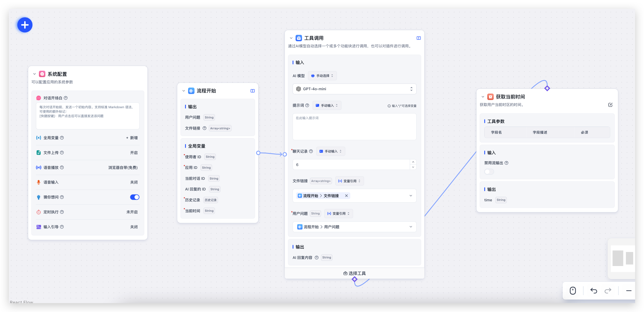This screenshot has width=644, height=312.
Task: Open the AI 模型 手动选择 selector
Action: pyautogui.click(x=322, y=76)
